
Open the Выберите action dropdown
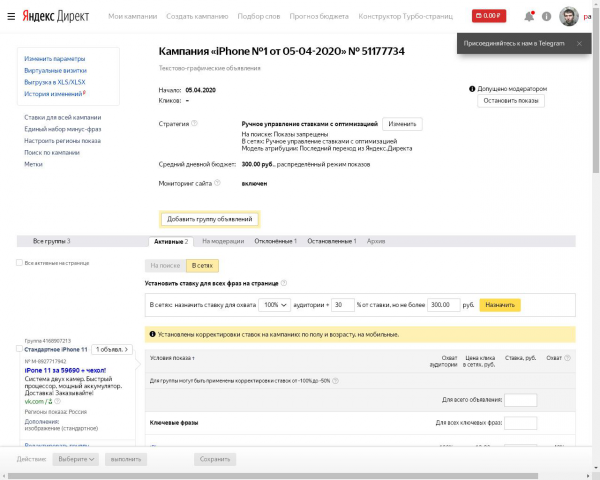point(76,459)
